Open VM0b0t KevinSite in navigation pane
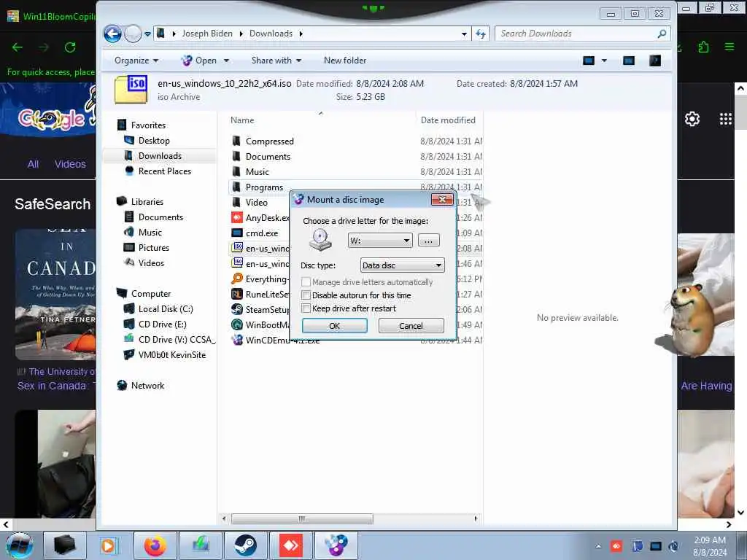 click(172, 355)
